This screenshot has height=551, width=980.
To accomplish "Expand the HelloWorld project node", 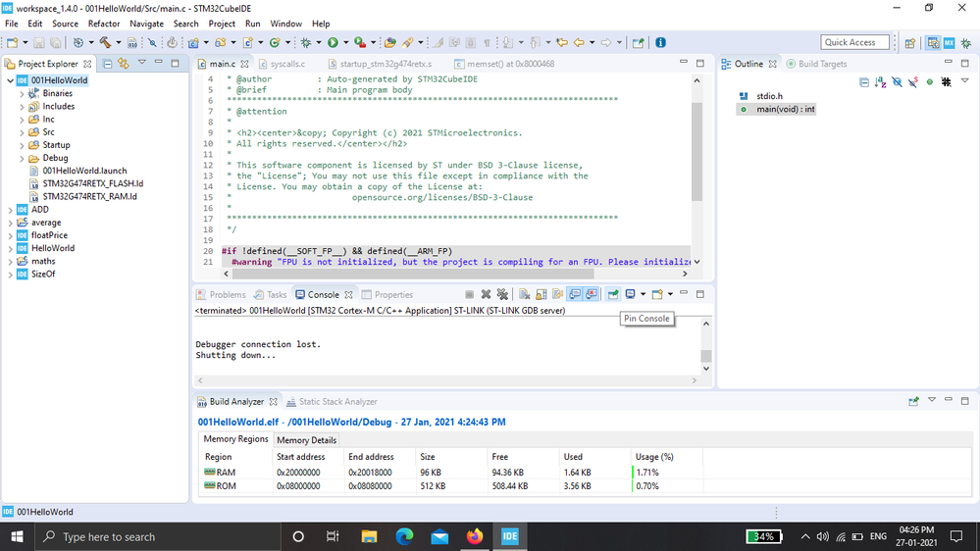I will click(x=10, y=248).
